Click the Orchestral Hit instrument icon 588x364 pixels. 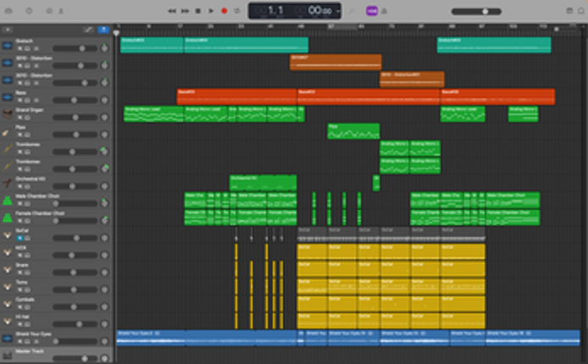(7, 182)
